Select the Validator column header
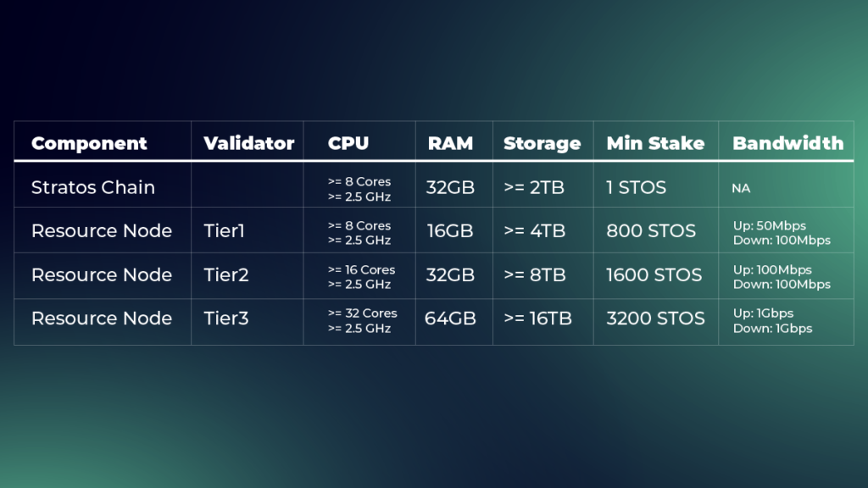The width and height of the screenshot is (868, 488). click(x=248, y=143)
